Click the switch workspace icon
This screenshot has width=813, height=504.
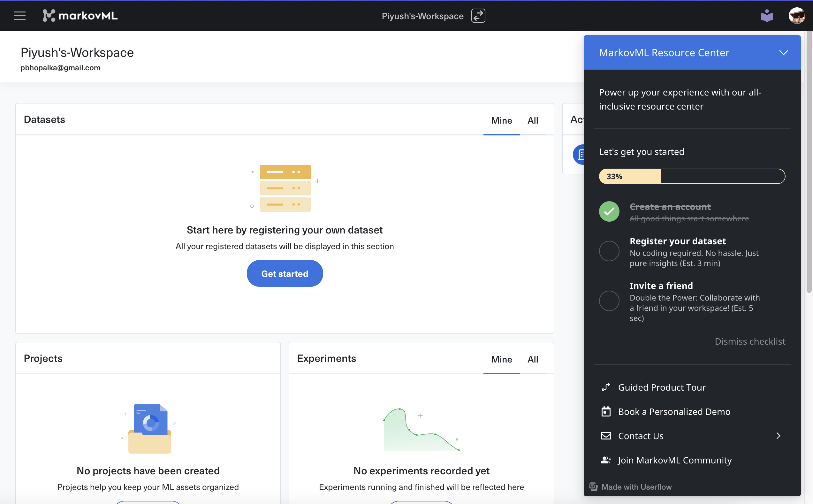coord(478,16)
